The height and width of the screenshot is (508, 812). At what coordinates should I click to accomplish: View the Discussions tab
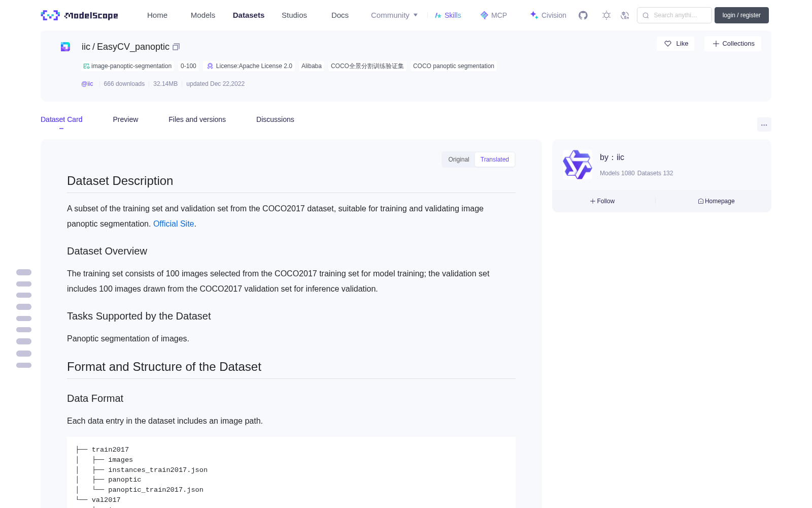coord(275,119)
